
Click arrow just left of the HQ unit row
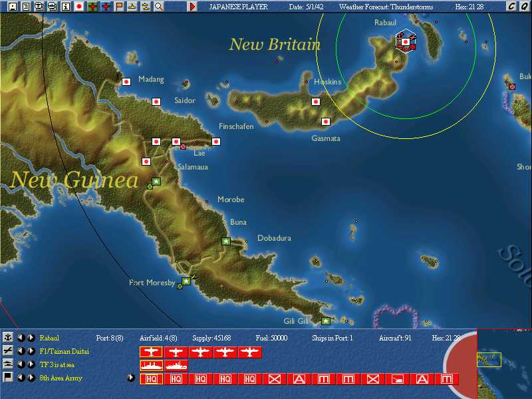pyautogui.click(x=131, y=377)
